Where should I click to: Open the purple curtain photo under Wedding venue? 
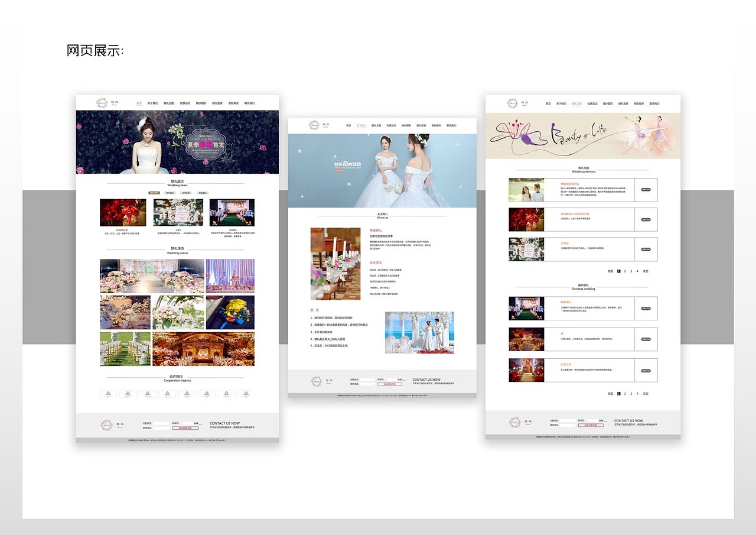click(230, 276)
